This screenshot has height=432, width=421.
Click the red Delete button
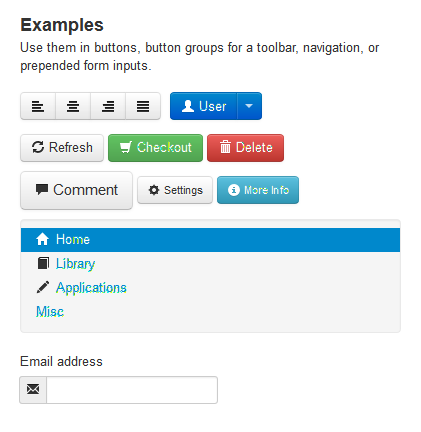tap(246, 148)
